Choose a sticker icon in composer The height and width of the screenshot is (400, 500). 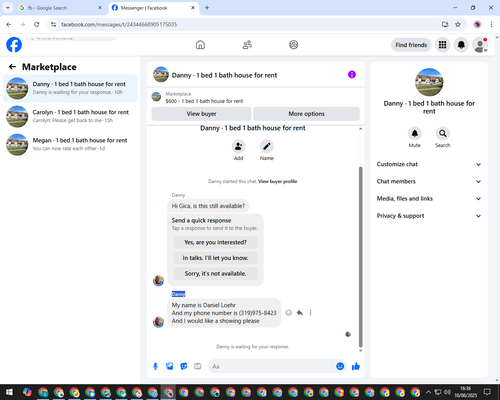pyautogui.click(x=184, y=366)
